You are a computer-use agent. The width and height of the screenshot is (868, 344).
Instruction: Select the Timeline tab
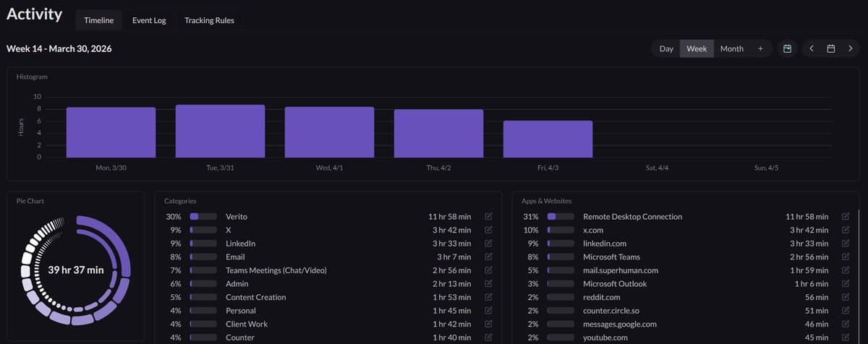pos(98,20)
